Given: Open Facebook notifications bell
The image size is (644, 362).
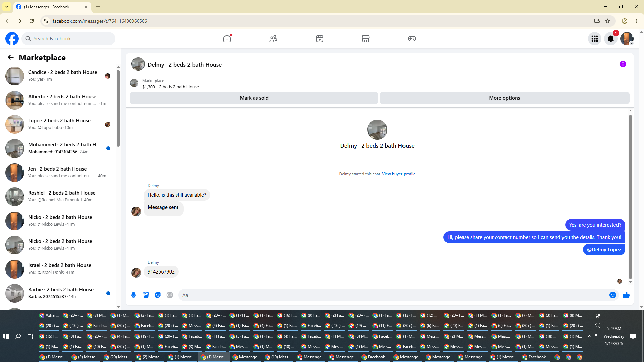Looking at the screenshot, I should click(x=610, y=39).
